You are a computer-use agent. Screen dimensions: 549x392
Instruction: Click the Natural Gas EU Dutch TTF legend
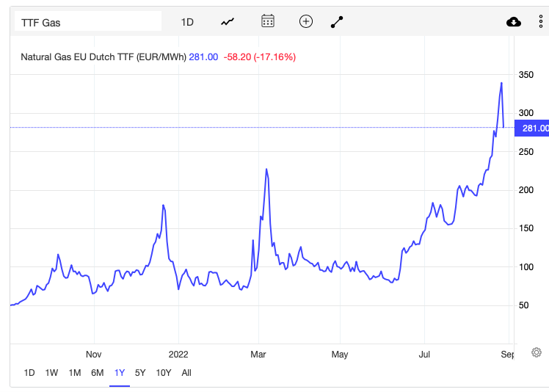click(103, 57)
